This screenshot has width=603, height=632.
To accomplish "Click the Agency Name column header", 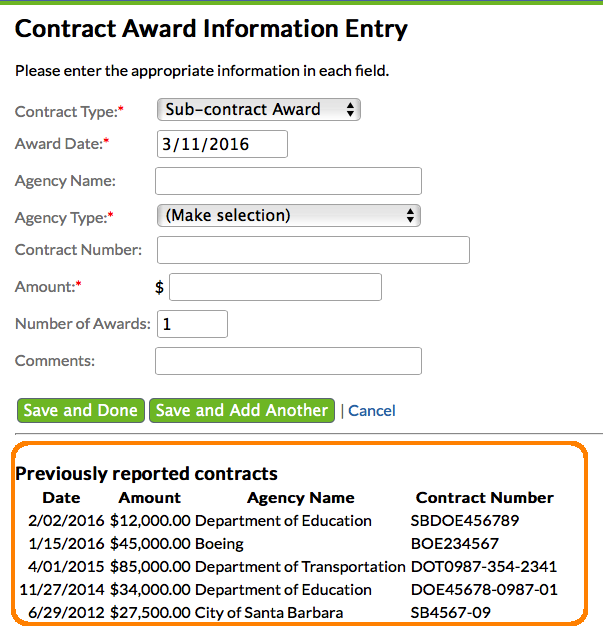I will click(301, 497).
